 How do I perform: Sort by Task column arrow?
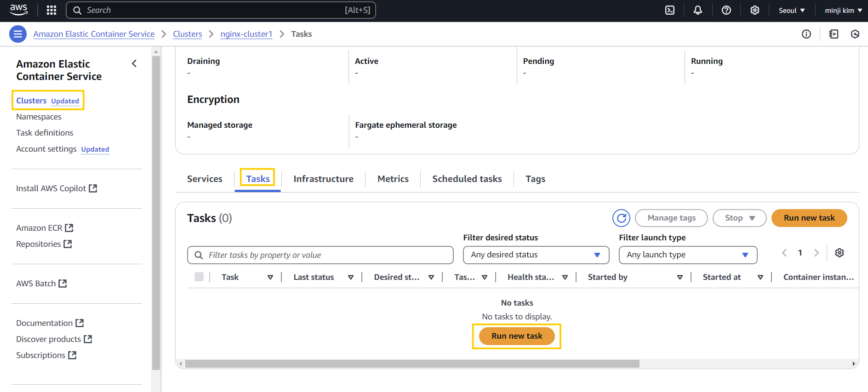[270, 277]
